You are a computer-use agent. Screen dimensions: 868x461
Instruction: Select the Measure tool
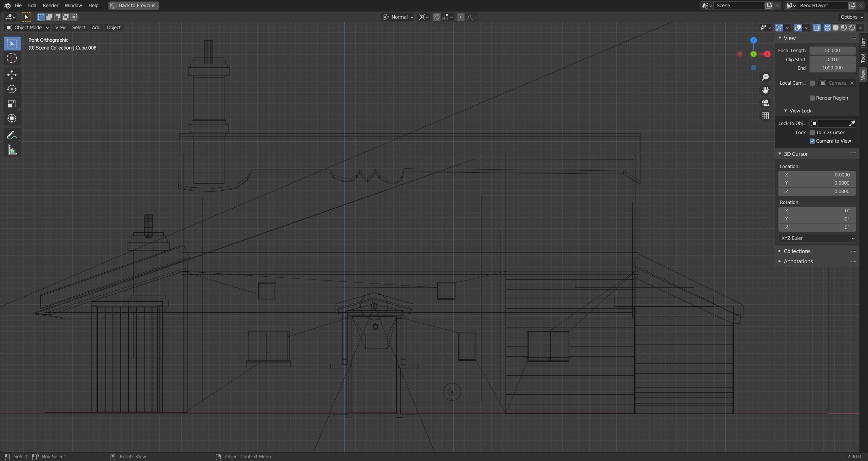click(12, 150)
